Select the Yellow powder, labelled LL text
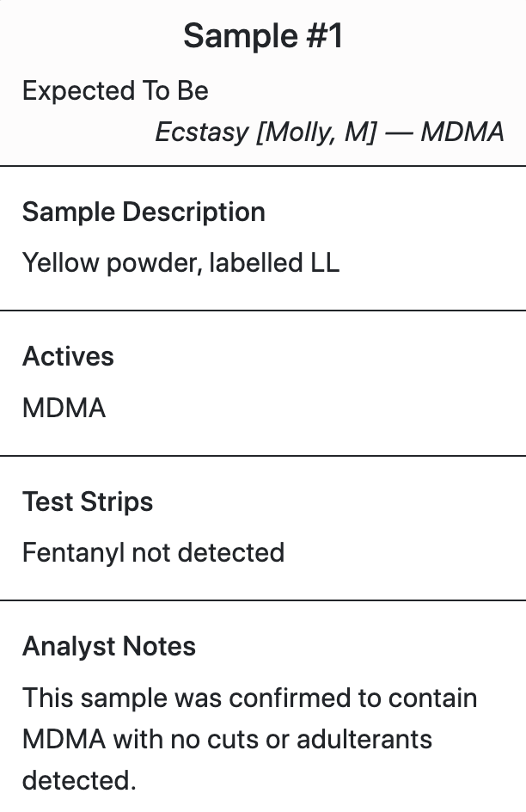Image resolution: width=526 pixels, height=812 pixels. point(181,263)
